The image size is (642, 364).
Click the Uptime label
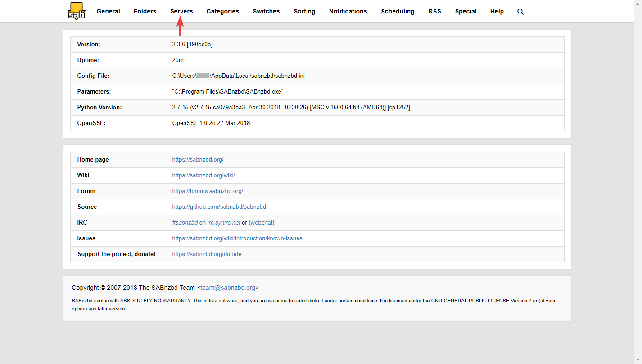(88, 60)
